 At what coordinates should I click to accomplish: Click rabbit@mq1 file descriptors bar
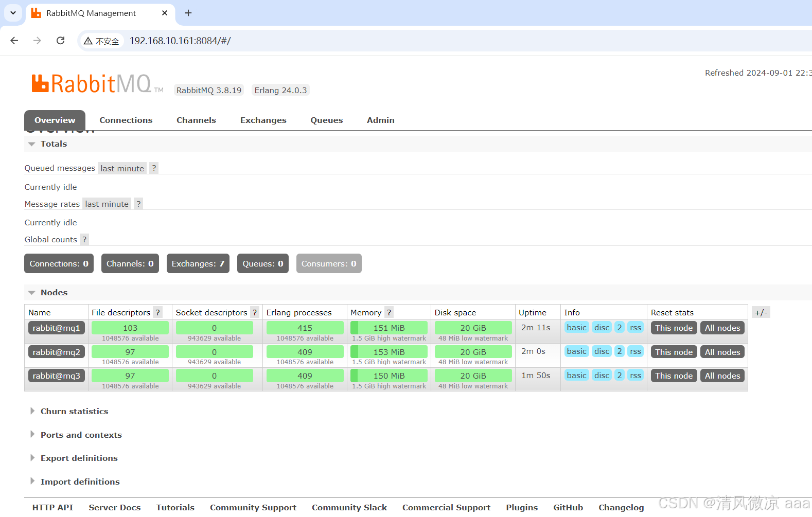point(130,328)
